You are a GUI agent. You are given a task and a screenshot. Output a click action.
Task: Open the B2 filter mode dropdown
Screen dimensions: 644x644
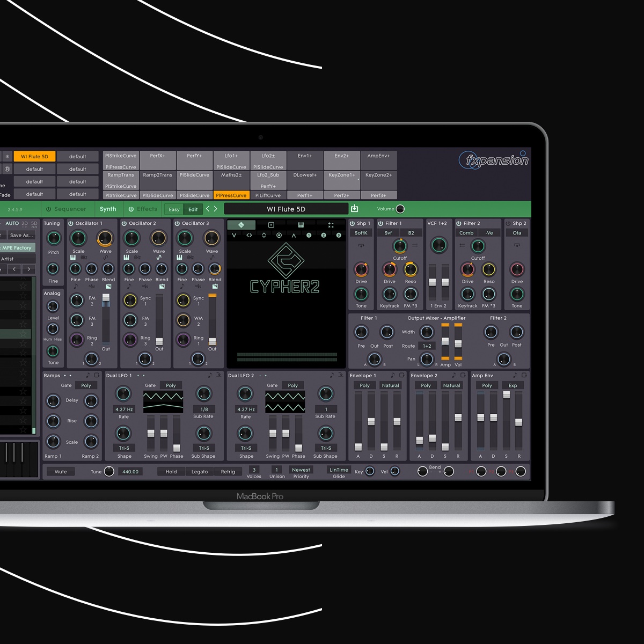point(411,233)
